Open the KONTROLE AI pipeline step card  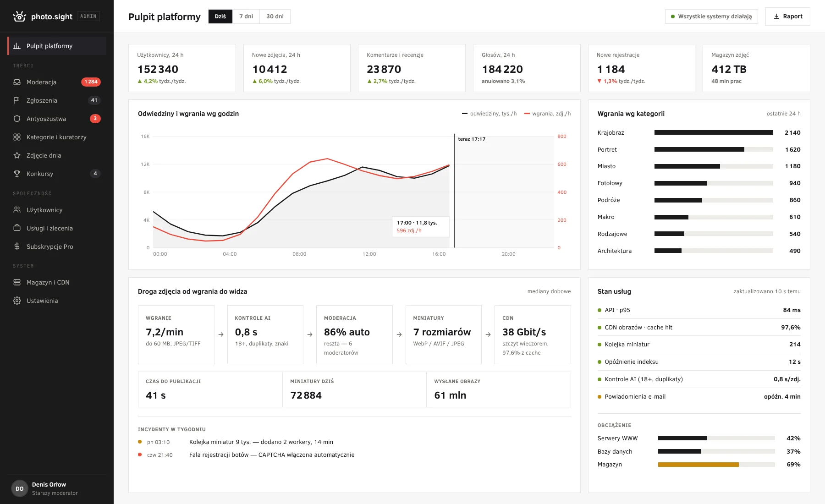[265, 334]
